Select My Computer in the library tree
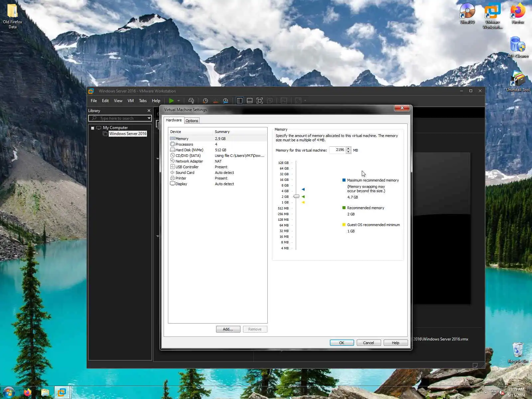Screen dimensions: 532x399 click(x=115, y=128)
